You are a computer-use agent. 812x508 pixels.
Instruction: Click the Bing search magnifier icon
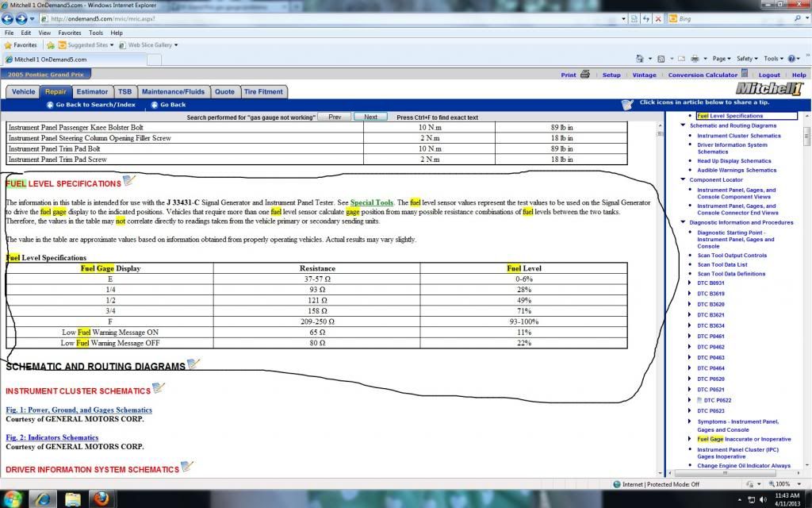pyautogui.click(x=798, y=18)
